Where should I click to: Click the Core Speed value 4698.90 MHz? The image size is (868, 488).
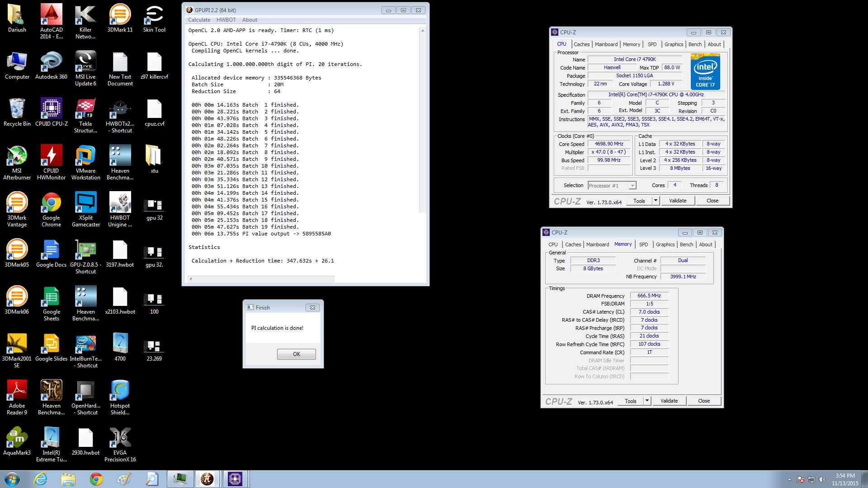click(x=609, y=144)
